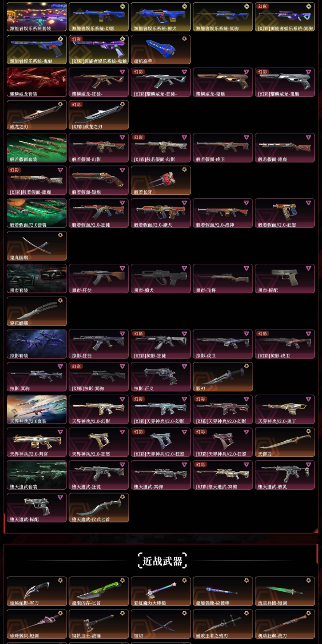Click the 鬼丸国纲 katana skin
322x644 pixels.
[37, 246]
